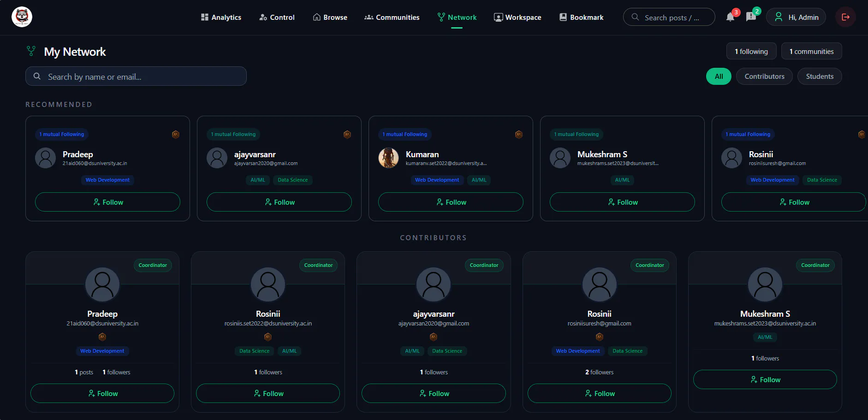This screenshot has height=420, width=868.
Task: Click Mukeshram S avatar in the Recommended section
Action: [560, 158]
